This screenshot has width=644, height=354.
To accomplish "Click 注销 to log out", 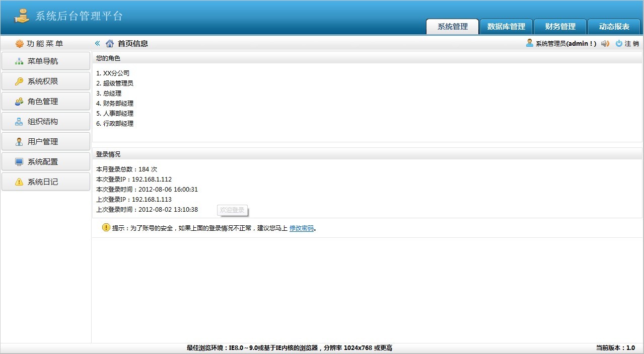I will (x=631, y=43).
